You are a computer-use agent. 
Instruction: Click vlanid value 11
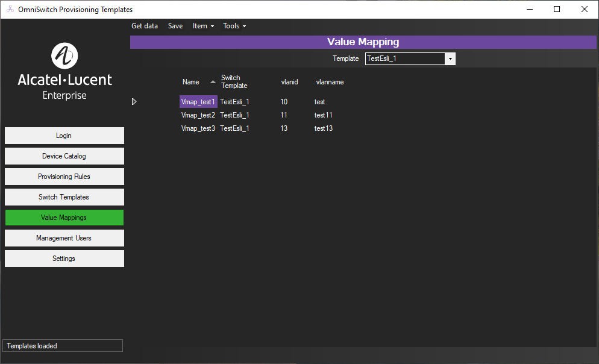(x=283, y=115)
